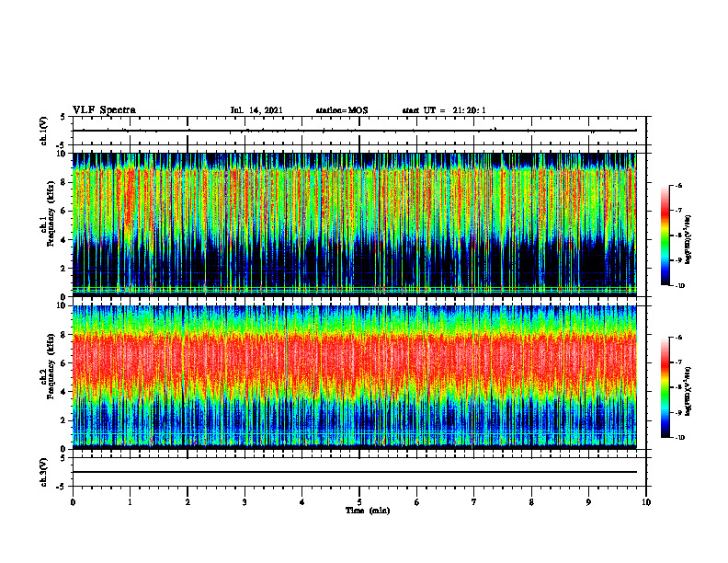Click the "1" minute tick on time axis
Viewport: 728px width, 563px height.
(x=130, y=502)
